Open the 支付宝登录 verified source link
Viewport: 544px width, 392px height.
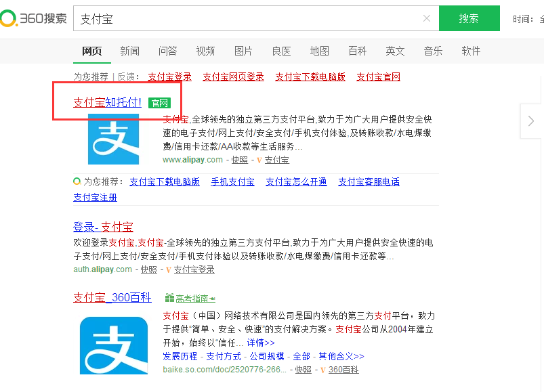194,269
